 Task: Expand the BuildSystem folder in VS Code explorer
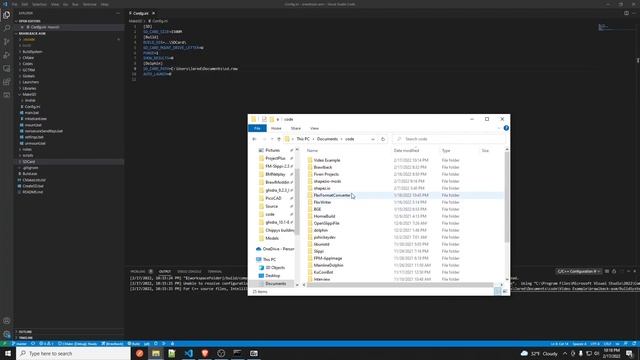point(32,52)
